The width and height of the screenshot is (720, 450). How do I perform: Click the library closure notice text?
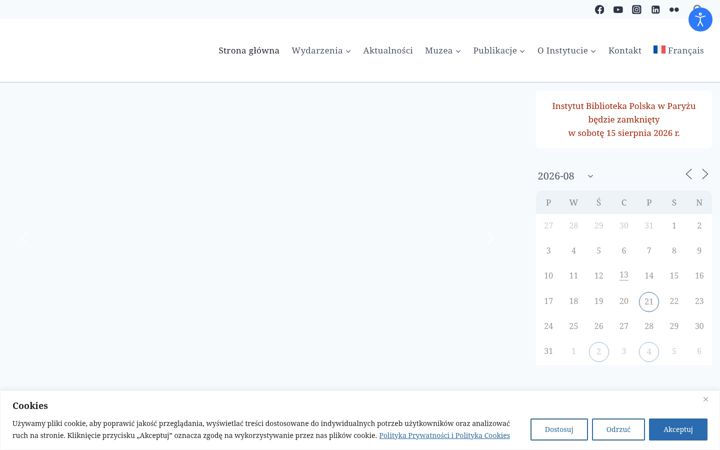(624, 119)
